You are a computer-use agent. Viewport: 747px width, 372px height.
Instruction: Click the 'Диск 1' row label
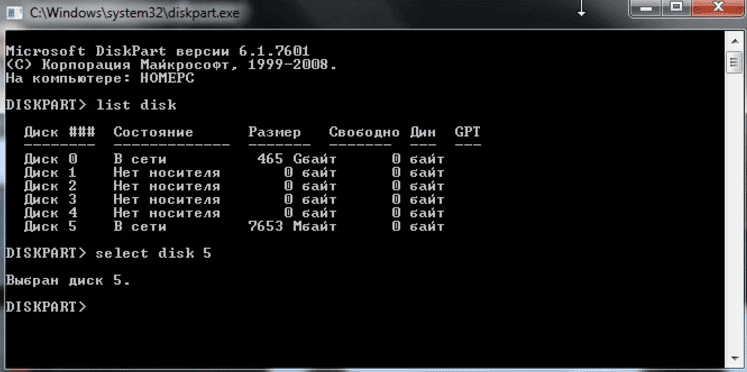click(50, 172)
